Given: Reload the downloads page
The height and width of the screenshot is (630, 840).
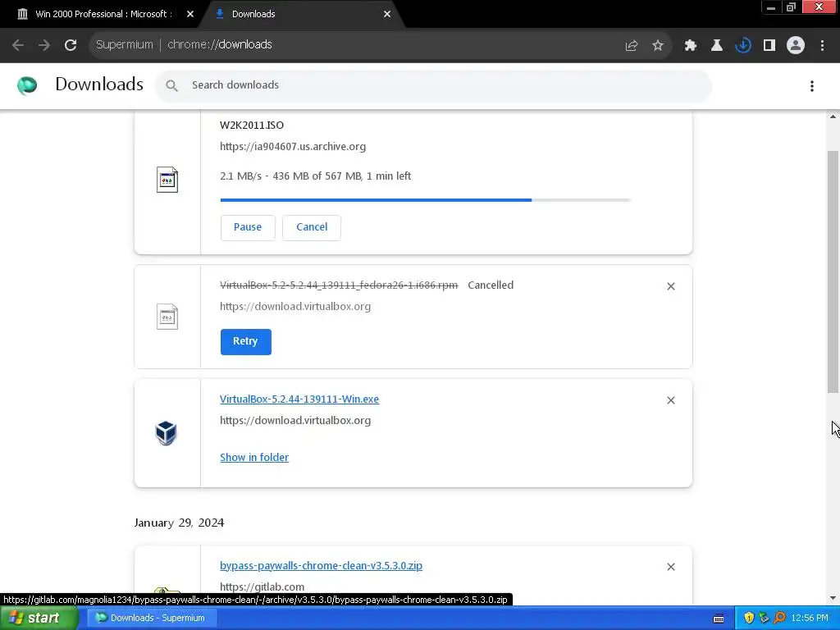Looking at the screenshot, I should pyautogui.click(x=71, y=45).
